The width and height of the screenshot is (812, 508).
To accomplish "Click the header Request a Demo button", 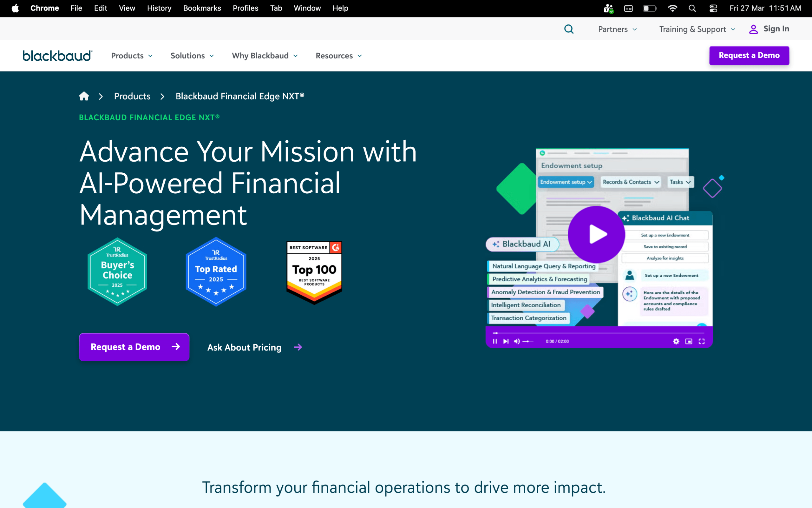I will tap(749, 56).
